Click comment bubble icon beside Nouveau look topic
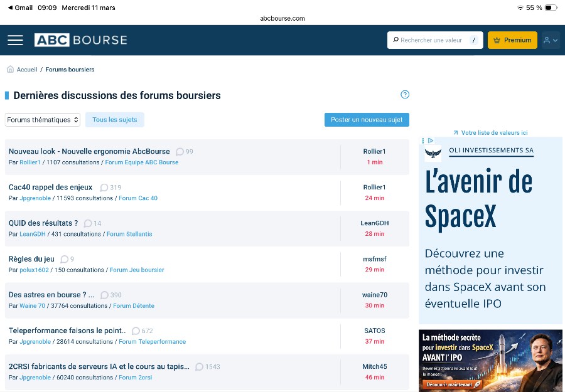 pyautogui.click(x=180, y=152)
